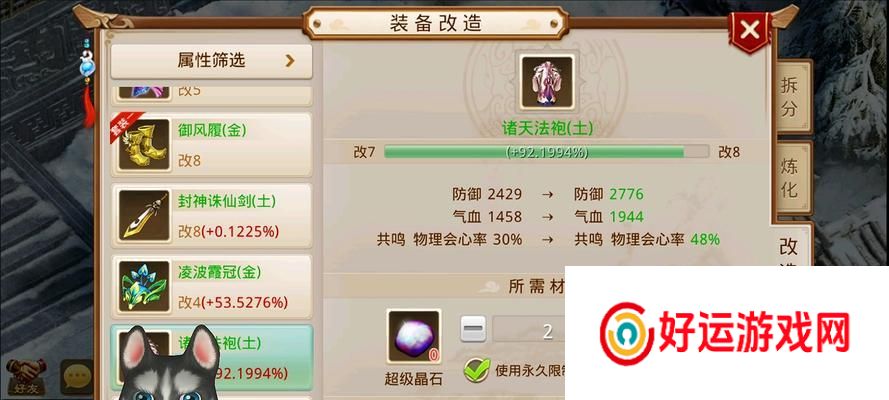Tap the 超级晶石 crystal material icon
The height and width of the screenshot is (400, 889).
tap(413, 337)
